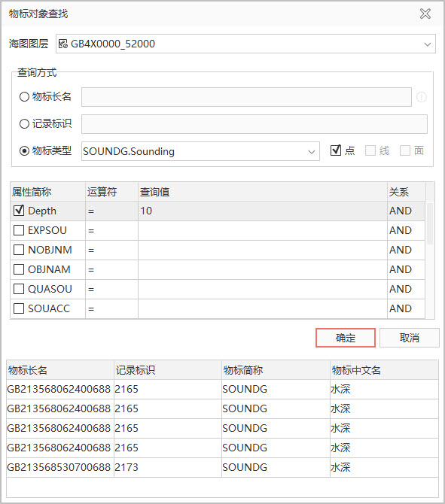This screenshot has height=504, width=445.
Task: Click the chart layer icon before GB4X0000_52000
Action: point(63,44)
